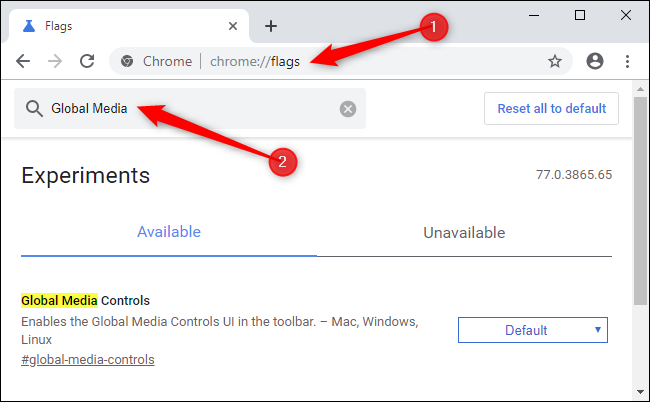Open the user profile avatar menu

pyautogui.click(x=594, y=61)
